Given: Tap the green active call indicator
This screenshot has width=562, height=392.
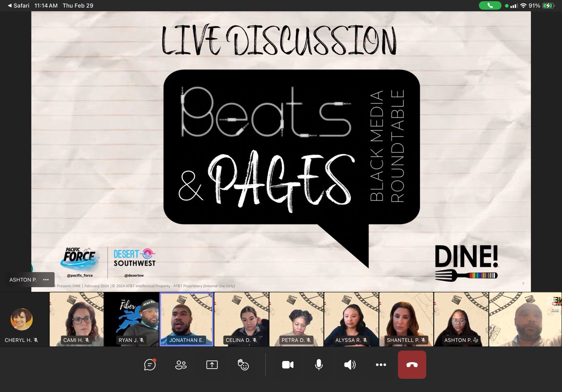Looking at the screenshot, I should click(490, 6).
